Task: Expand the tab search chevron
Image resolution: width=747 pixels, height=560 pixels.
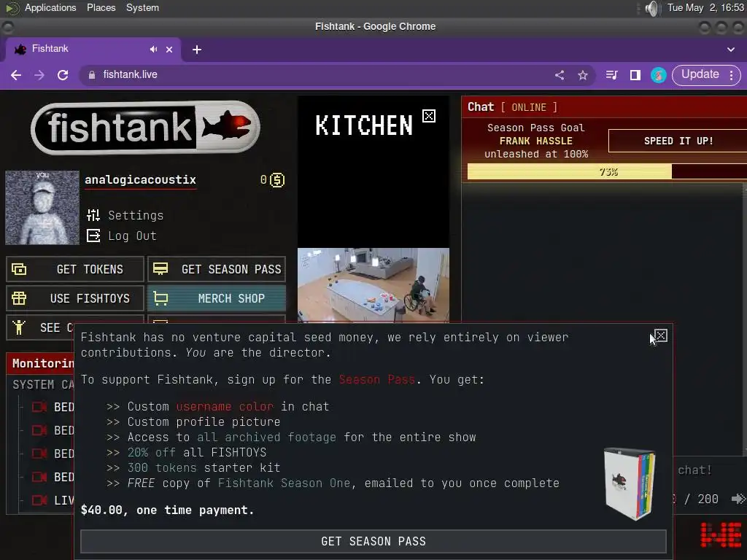Action: 731,50
